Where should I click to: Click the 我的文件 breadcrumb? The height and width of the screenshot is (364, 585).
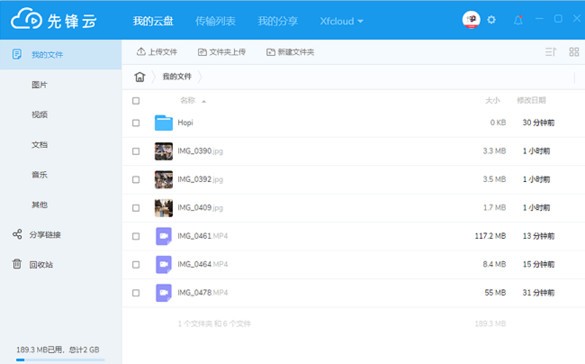click(177, 76)
